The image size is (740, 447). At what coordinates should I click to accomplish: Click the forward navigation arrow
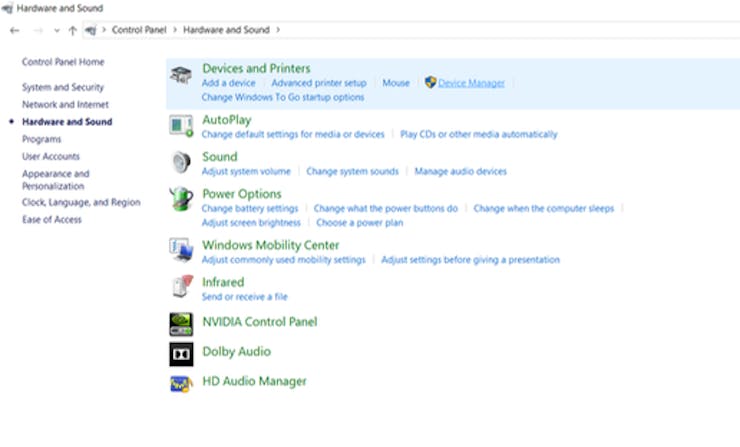38,31
